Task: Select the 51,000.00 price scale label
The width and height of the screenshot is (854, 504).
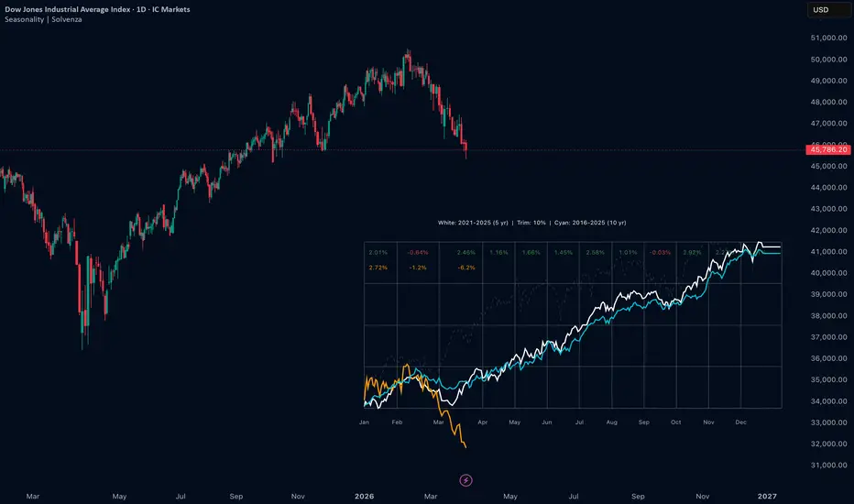Action: tap(829, 38)
